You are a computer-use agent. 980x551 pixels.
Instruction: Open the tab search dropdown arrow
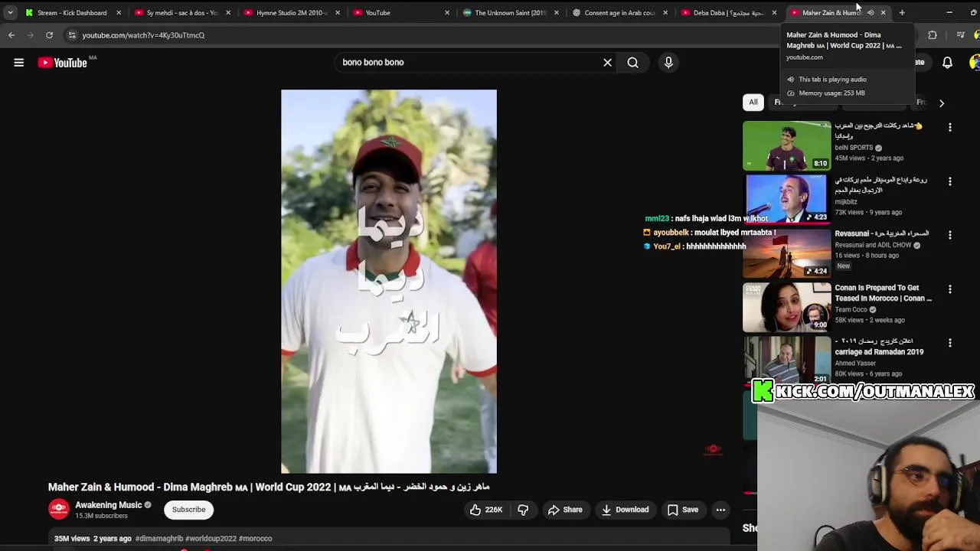tap(10, 13)
